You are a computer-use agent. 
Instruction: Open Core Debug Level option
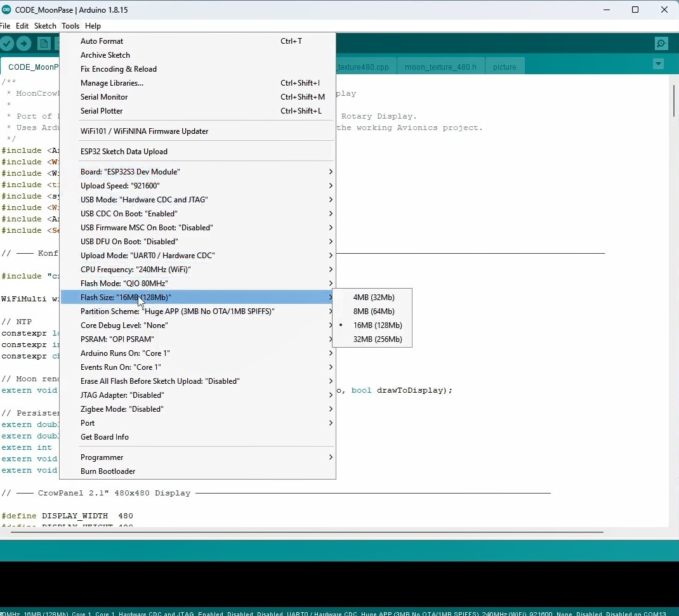[x=198, y=325]
